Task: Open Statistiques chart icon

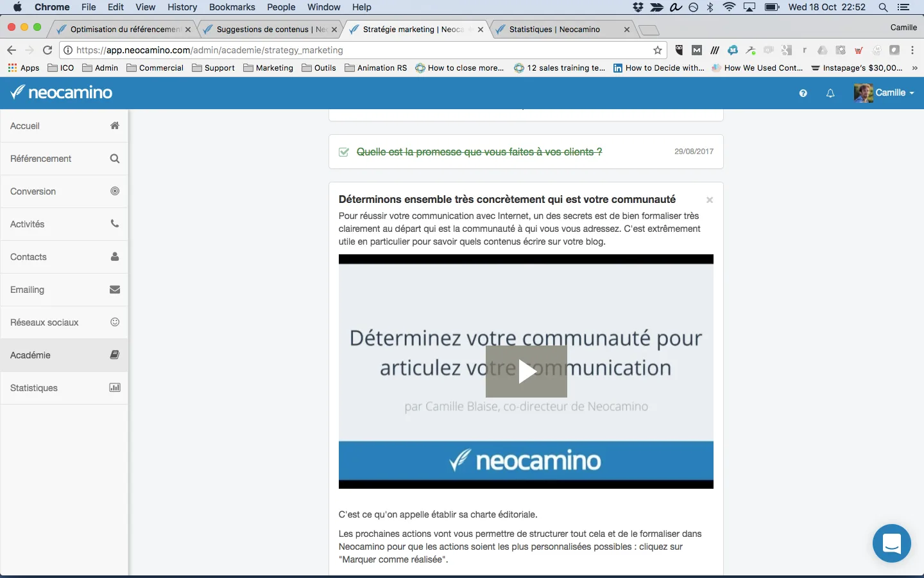Action: [x=115, y=387]
